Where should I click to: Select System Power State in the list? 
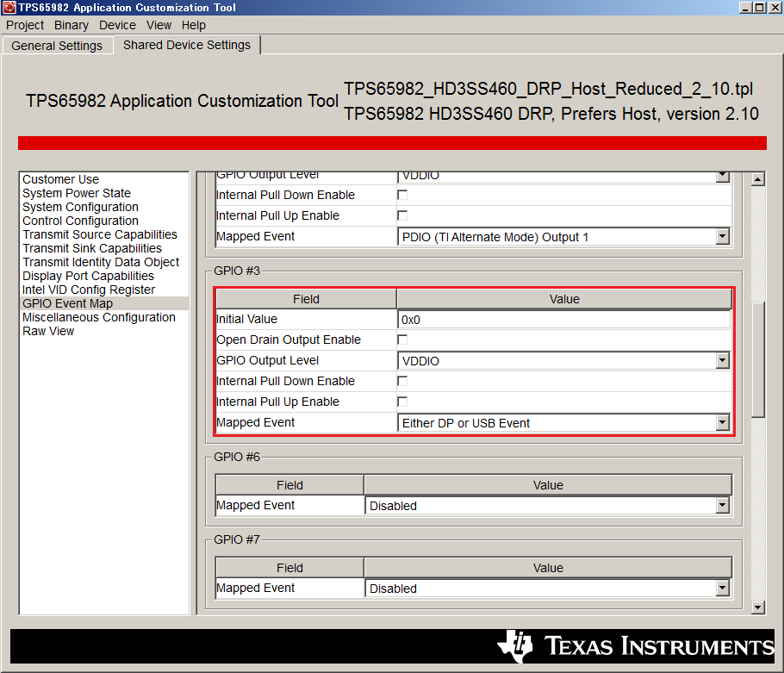(77, 193)
